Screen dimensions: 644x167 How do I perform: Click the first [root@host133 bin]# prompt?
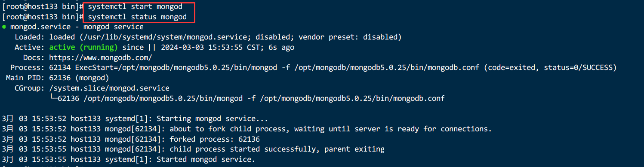(43, 7)
